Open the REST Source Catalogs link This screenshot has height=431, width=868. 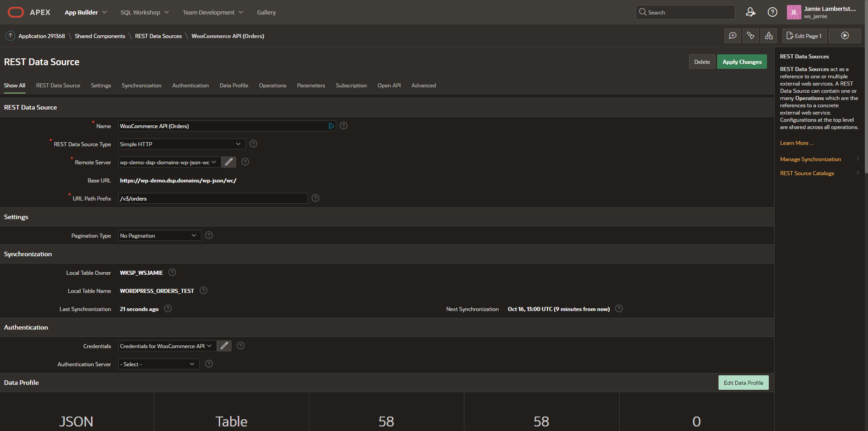[x=807, y=173]
